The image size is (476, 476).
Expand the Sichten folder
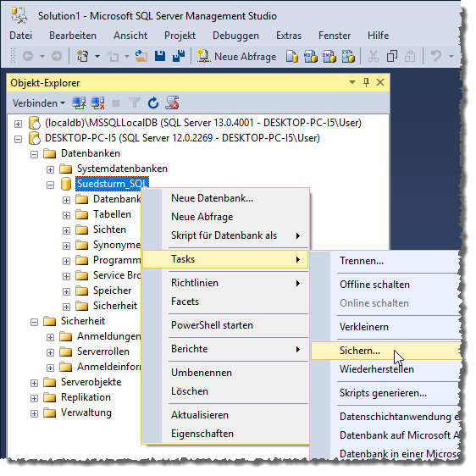click(x=66, y=230)
